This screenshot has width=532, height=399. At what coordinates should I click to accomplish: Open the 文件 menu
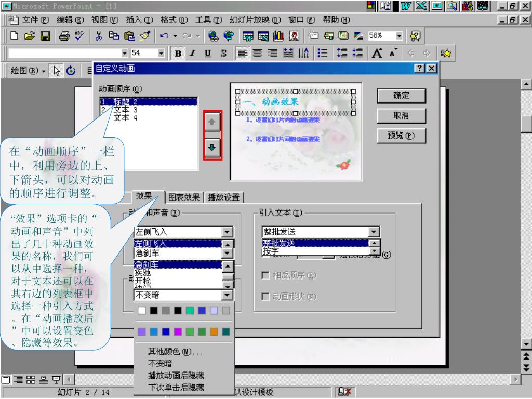(36, 20)
